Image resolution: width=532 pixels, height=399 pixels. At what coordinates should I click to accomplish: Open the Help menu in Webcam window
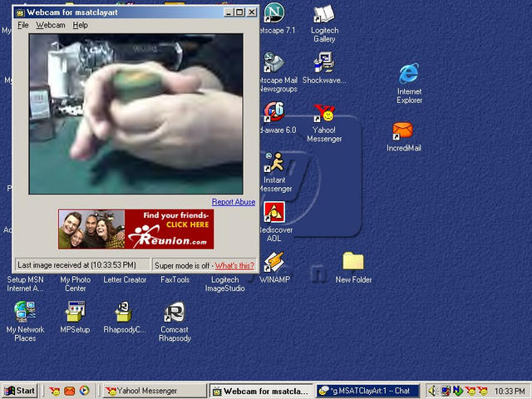[81, 25]
